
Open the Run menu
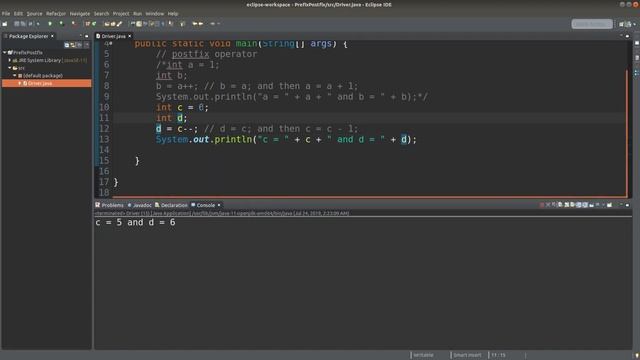click(138, 13)
